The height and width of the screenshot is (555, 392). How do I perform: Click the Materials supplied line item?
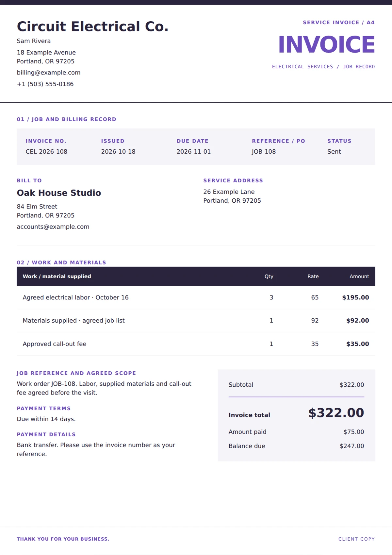click(74, 321)
